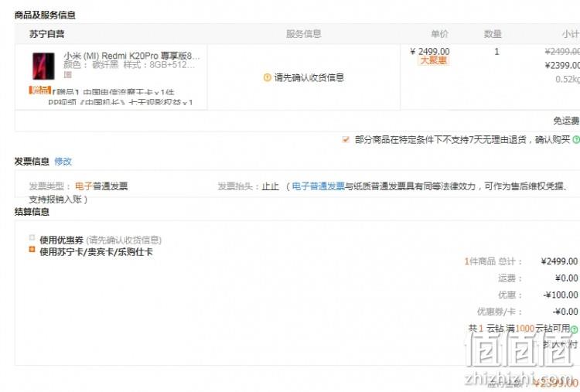Open the Redmi K20Pro product thumbnail
Image resolution: width=580 pixels, height=392 pixels.
click(43, 66)
